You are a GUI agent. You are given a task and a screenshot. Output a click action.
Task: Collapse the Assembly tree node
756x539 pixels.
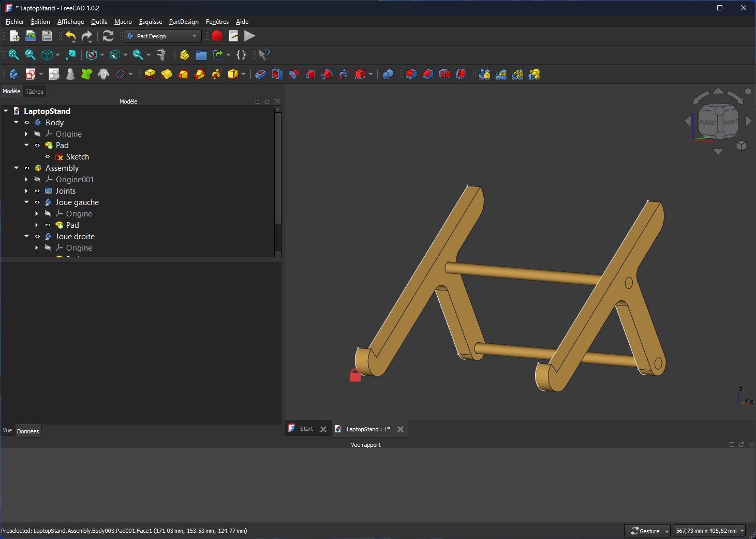tap(16, 168)
